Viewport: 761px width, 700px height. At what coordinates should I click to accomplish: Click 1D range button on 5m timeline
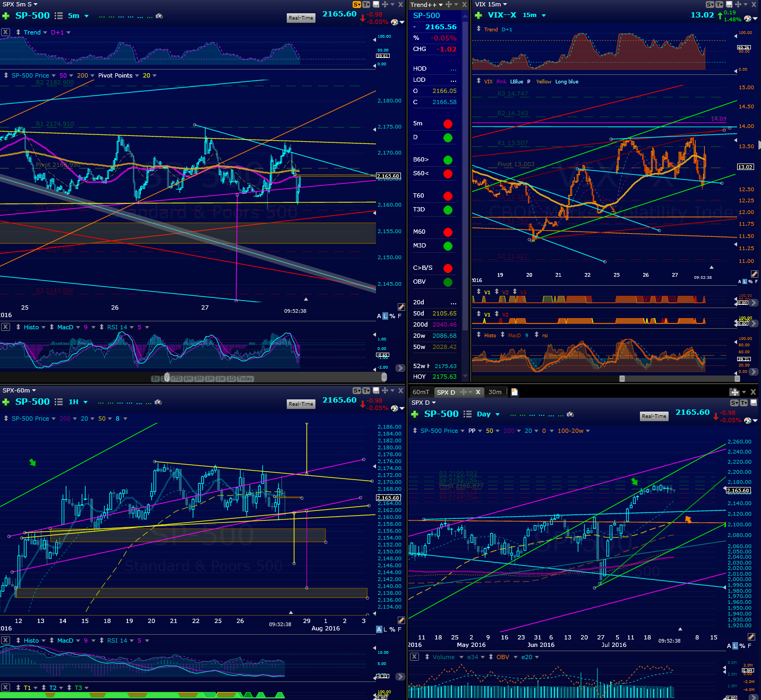231,379
